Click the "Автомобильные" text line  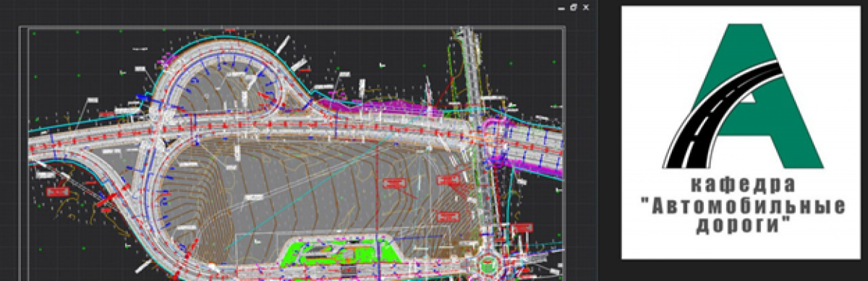click(x=743, y=207)
